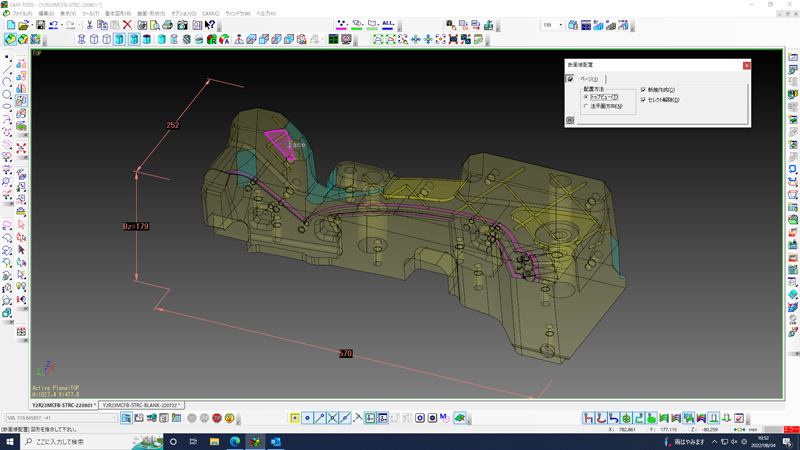Click the camera screenshot icon in toolbar
The height and width of the screenshot is (450, 800).
point(183,25)
